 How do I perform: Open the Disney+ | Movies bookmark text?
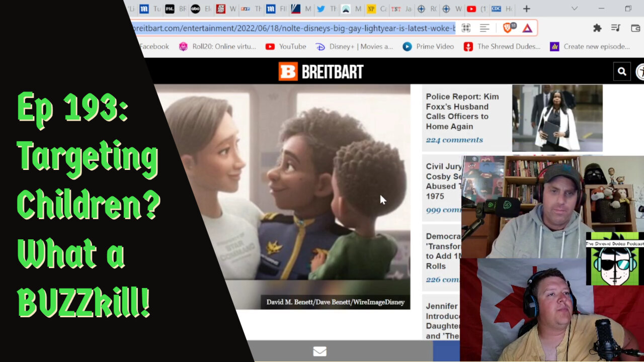click(x=361, y=46)
